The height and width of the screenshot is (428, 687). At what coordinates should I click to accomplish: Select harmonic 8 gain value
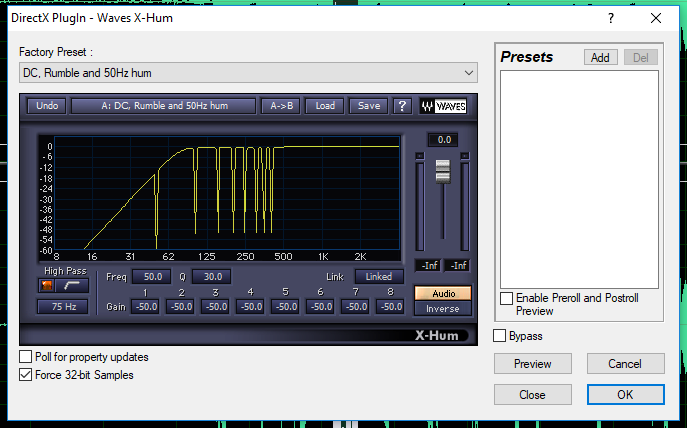(390, 307)
